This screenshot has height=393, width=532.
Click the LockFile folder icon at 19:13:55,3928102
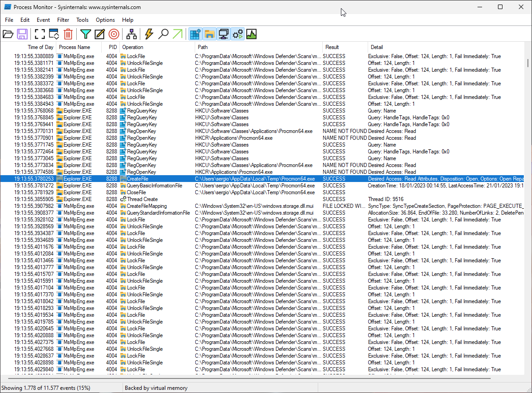pyautogui.click(x=123, y=219)
